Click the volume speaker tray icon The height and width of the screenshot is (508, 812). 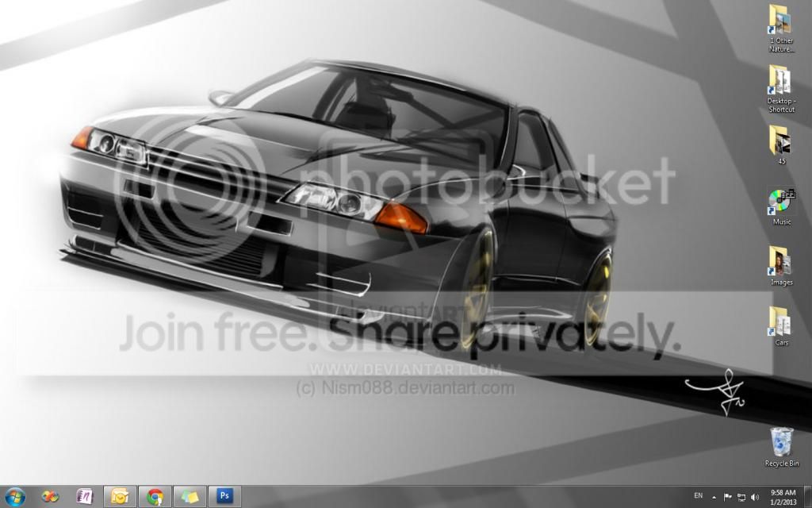coord(754,497)
